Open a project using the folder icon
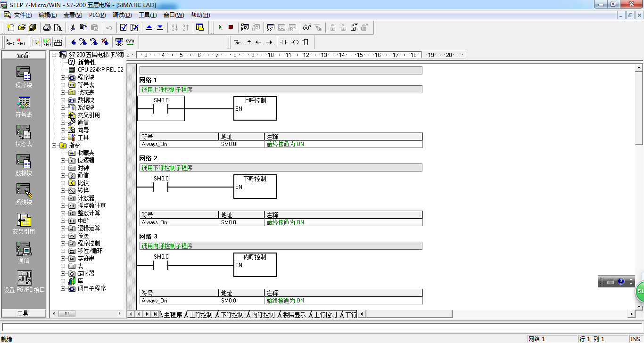The image size is (644, 343). tap(21, 27)
